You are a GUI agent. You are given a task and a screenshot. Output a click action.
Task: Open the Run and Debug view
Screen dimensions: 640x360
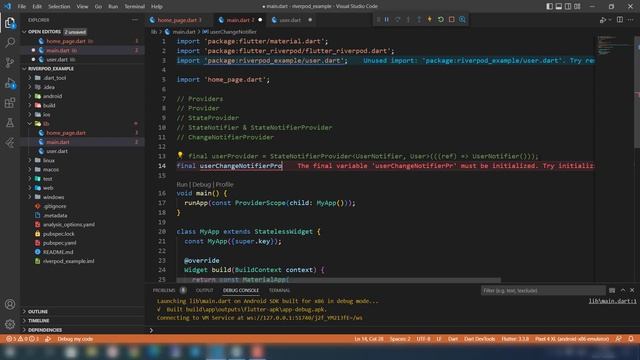click(10, 83)
